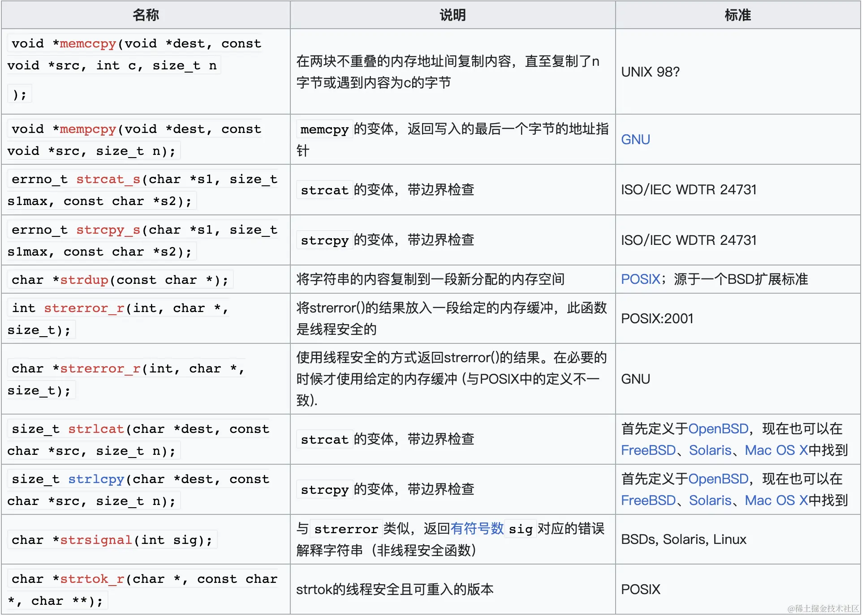Image resolution: width=862 pixels, height=616 pixels.
Task: Click the 标准 column header
Action: click(738, 15)
